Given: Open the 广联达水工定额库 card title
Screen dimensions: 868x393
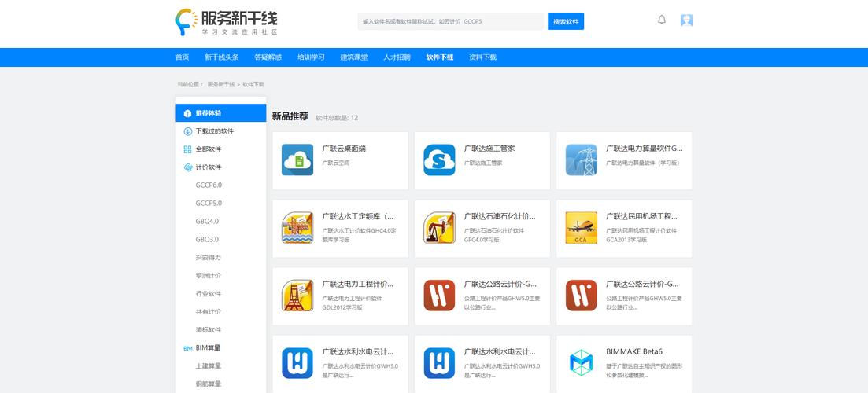Looking at the screenshot, I should 357,216.
